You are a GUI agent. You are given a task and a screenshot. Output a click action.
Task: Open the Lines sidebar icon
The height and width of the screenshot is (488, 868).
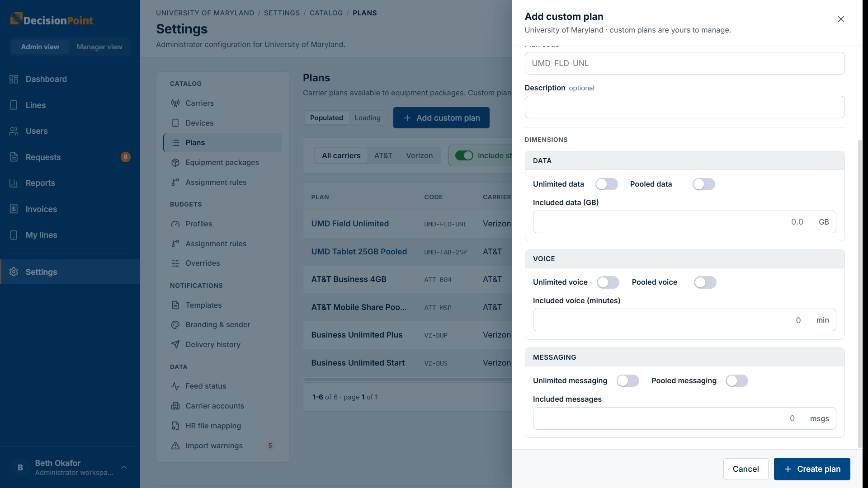click(14, 105)
